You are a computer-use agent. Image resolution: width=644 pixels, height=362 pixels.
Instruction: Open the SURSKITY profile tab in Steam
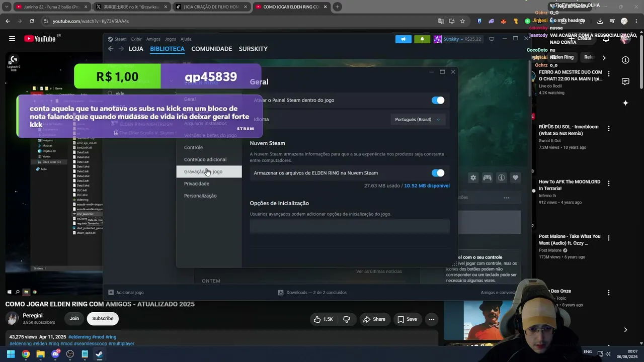253,49
